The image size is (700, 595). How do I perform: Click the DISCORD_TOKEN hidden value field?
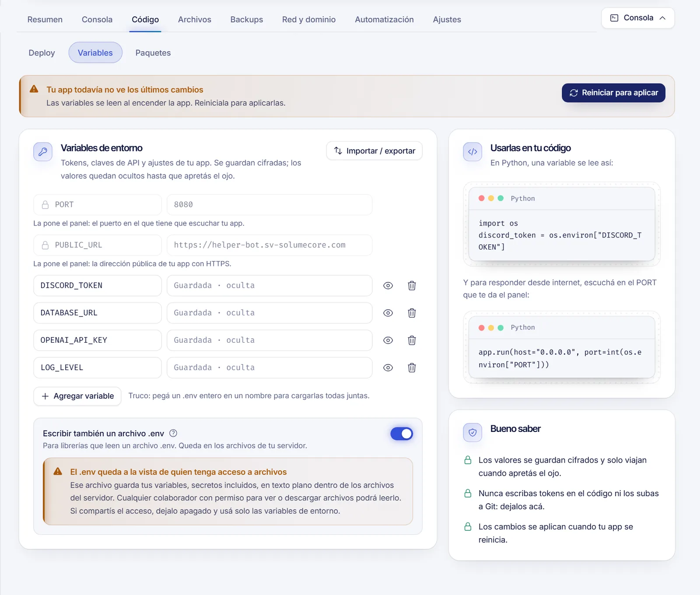(x=269, y=285)
